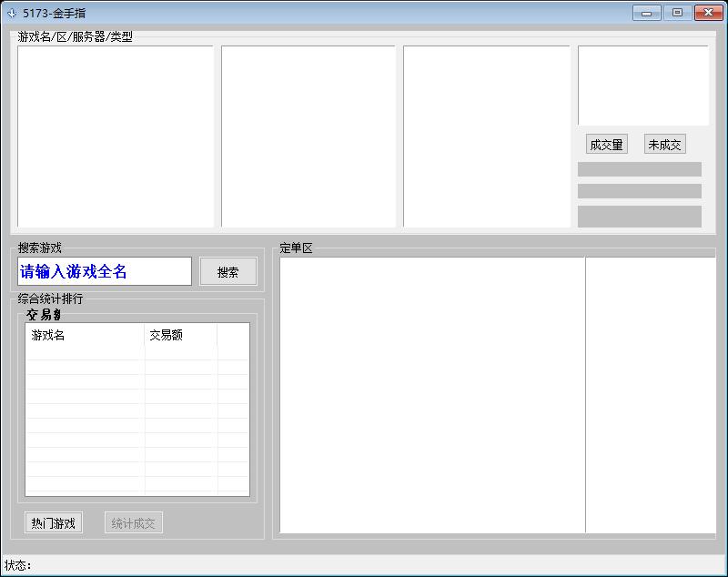Focus the 请输入游戏全名 search field
This screenshot has width=728, height=577.
(105, 271)
